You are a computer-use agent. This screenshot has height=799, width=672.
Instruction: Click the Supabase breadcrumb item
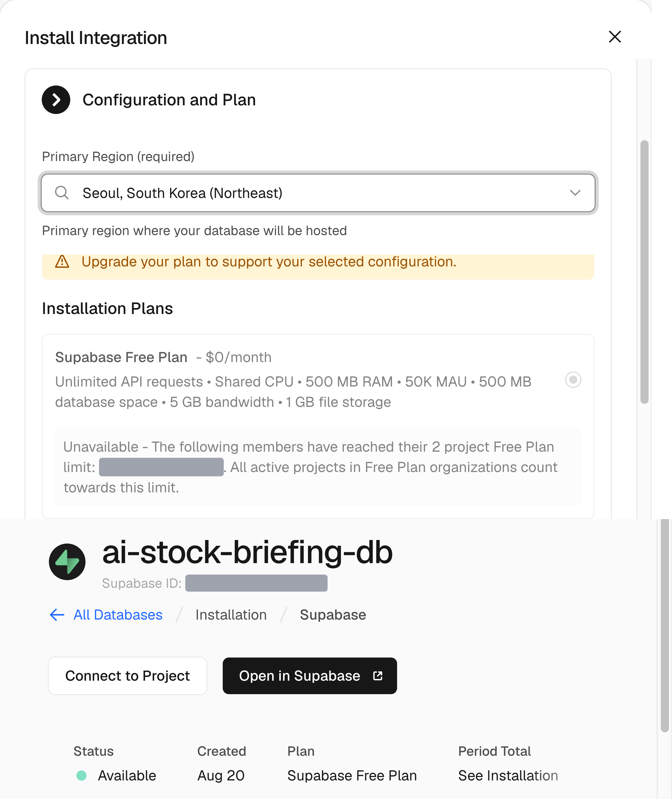pos(333,615)
